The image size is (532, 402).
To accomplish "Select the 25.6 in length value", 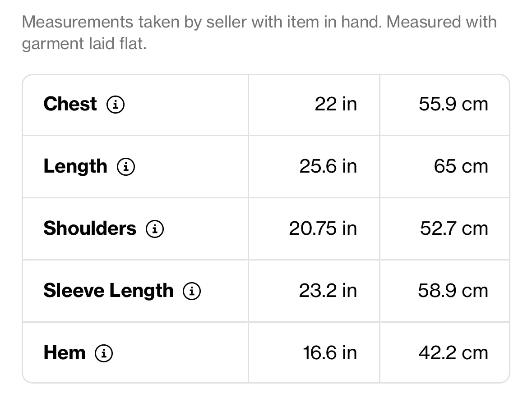I will [328, 167].
